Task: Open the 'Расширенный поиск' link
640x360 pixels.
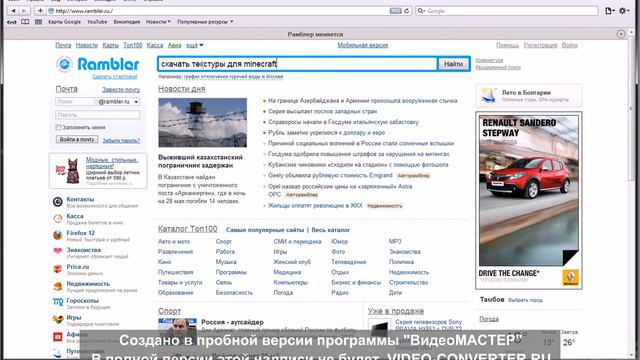Action: pyautogui.click(x=498, y=67)
